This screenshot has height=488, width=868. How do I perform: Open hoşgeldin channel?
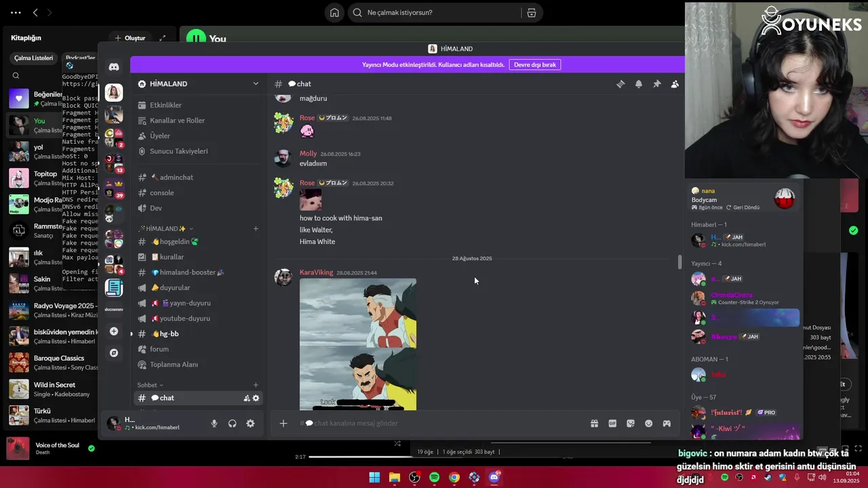(x=197, y=242)
